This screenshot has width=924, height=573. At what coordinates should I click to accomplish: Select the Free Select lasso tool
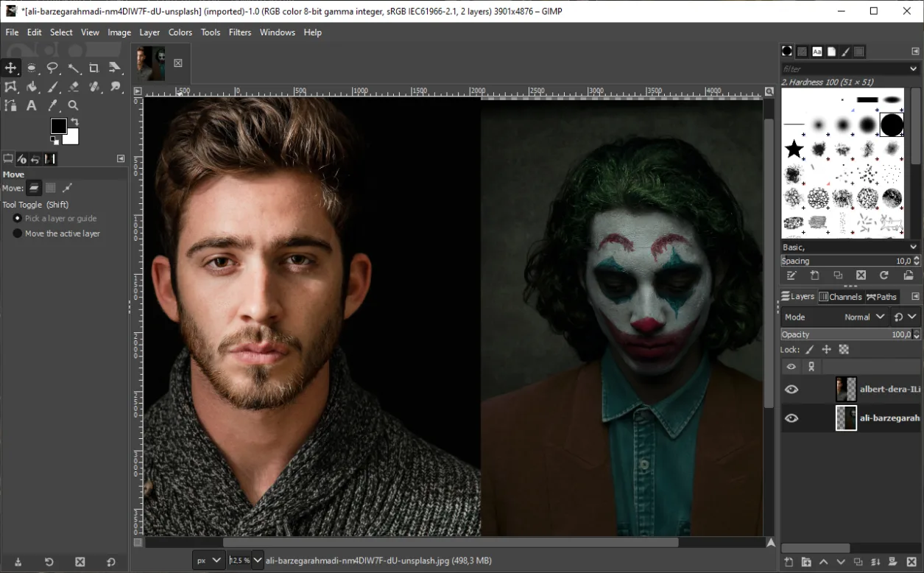point(52,68)
